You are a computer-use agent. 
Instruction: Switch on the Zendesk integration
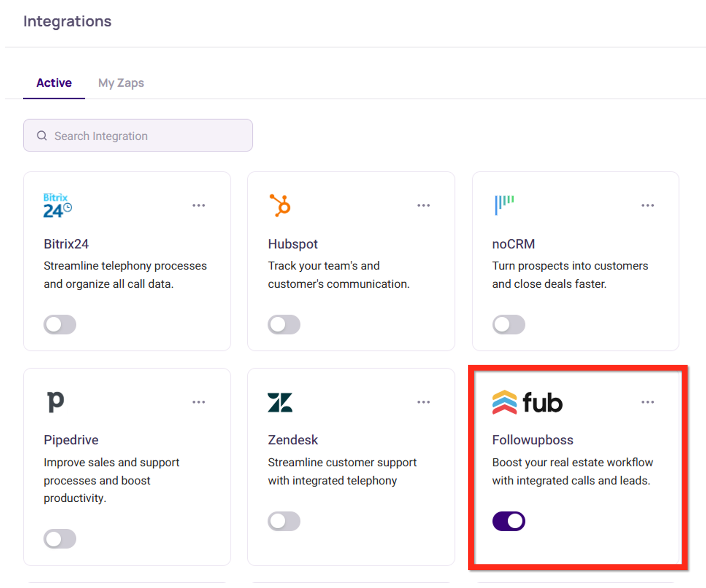pos(284,521)
